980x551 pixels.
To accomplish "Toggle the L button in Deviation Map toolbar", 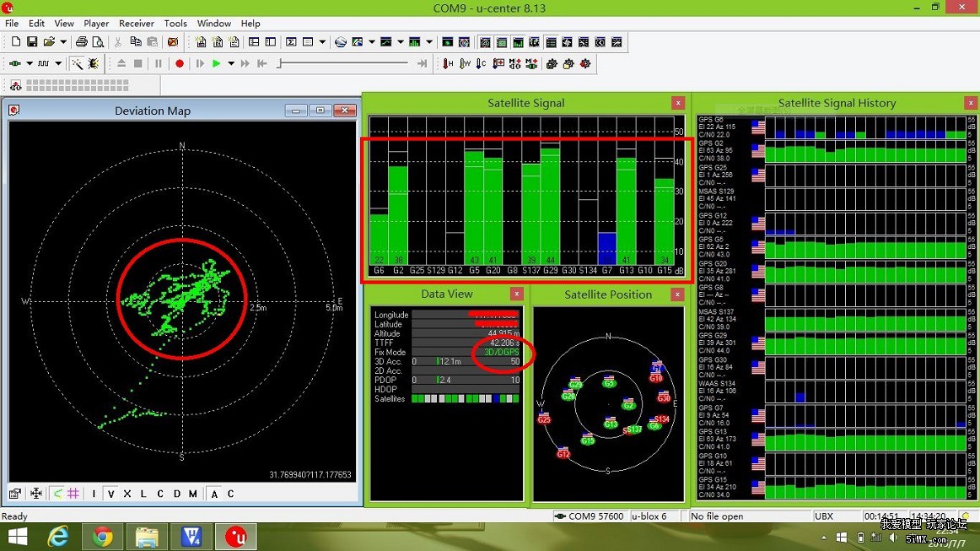I will [x=143, y=494].
